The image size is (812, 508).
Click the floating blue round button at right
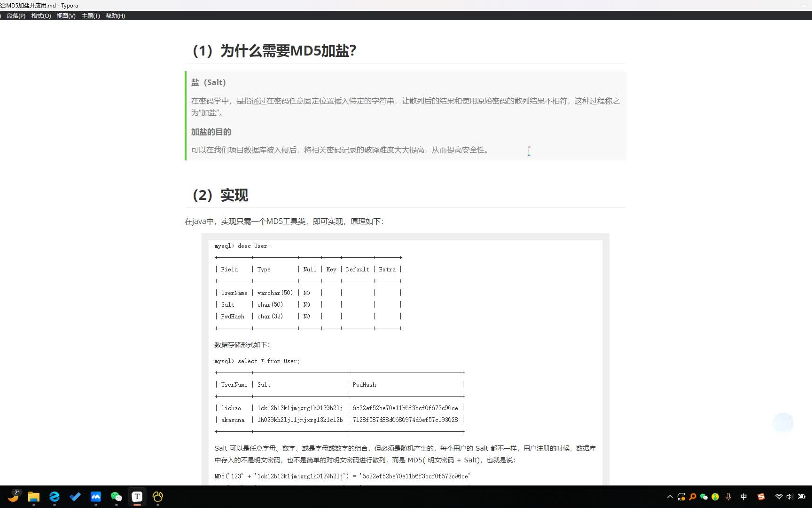coord(783,422)
